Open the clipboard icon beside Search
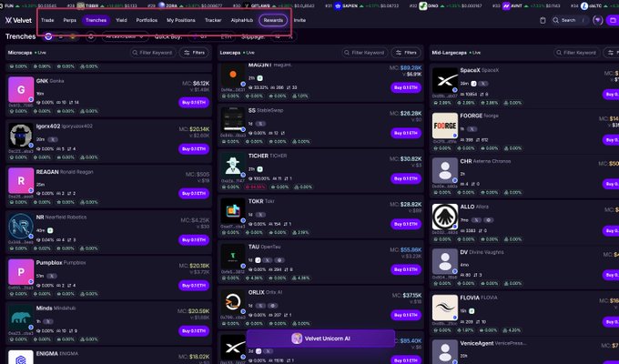The width and height of the screenshot is (619, 364). (543, 20)
